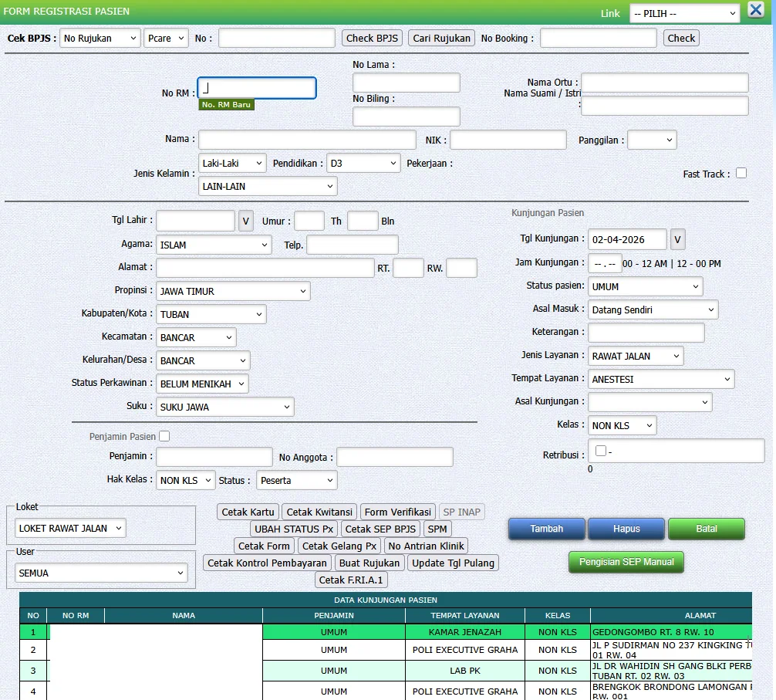The width and height of the screenshot is (776, 700).
Task: Click the SPM button
Action: click(437, 529)
